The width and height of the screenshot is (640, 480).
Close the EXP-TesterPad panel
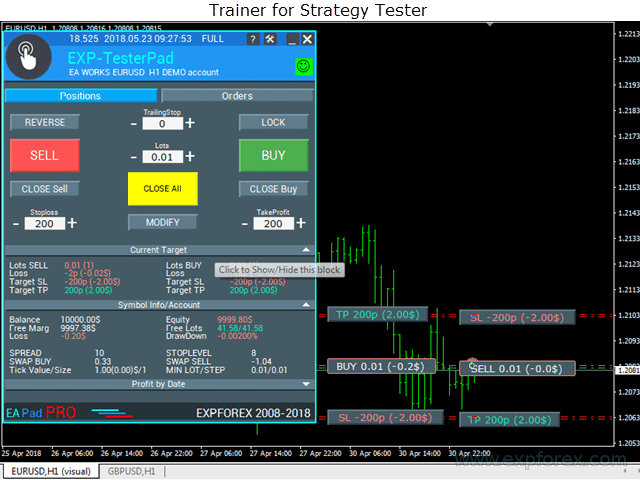[x=307, y=39]
